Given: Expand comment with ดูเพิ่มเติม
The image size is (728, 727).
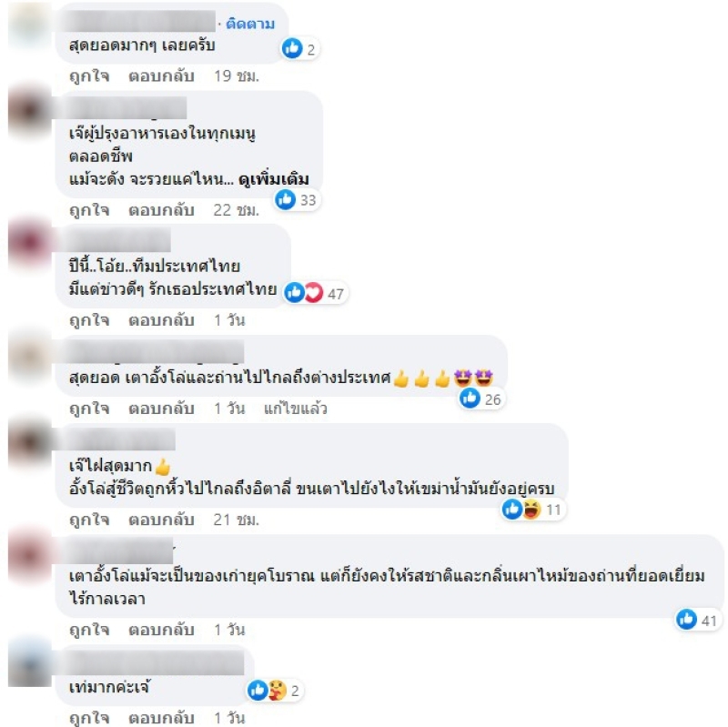Looking at the screenshot, I should pos(274,179).
